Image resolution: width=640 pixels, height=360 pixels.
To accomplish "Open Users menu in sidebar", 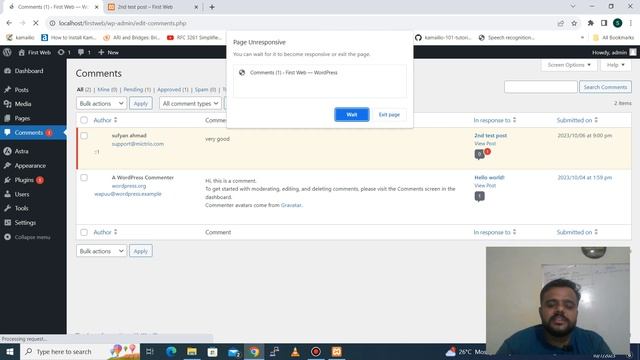I will [x=22, y=194].
